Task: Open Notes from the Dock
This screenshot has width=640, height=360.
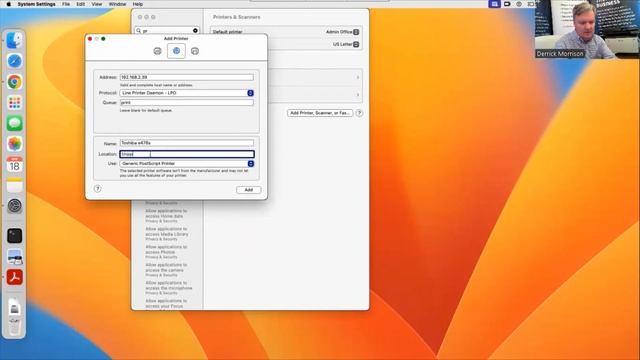Action: [x=14, y=185]
